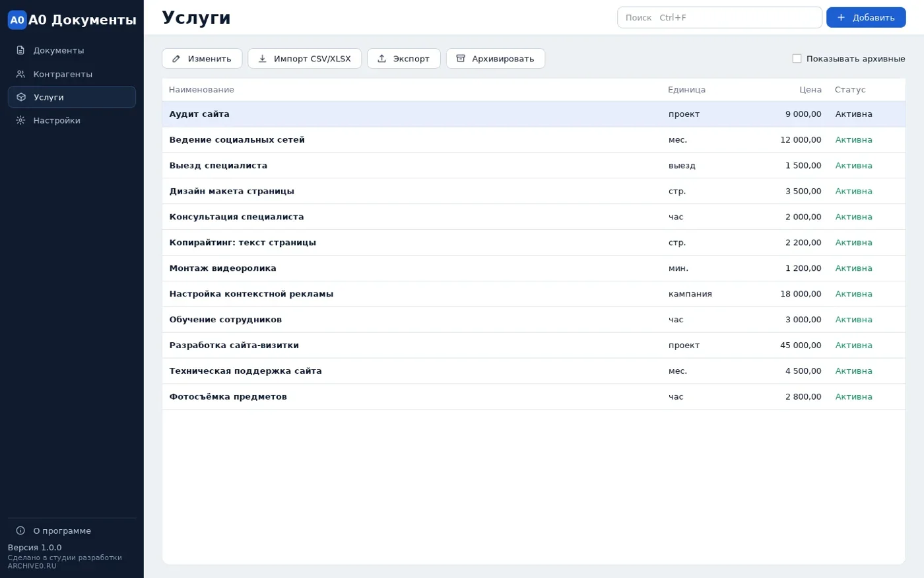Image resolution: width=924 pixels, height=578 pixels.
Task: Click the upload icon on Экспорт
Action: click(x=381, y=59)
